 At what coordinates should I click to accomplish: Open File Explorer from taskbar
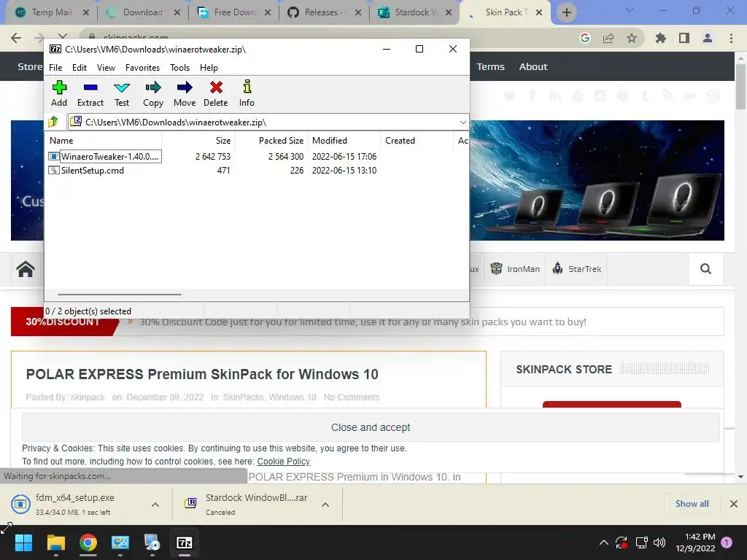click(x=55, y=542)
